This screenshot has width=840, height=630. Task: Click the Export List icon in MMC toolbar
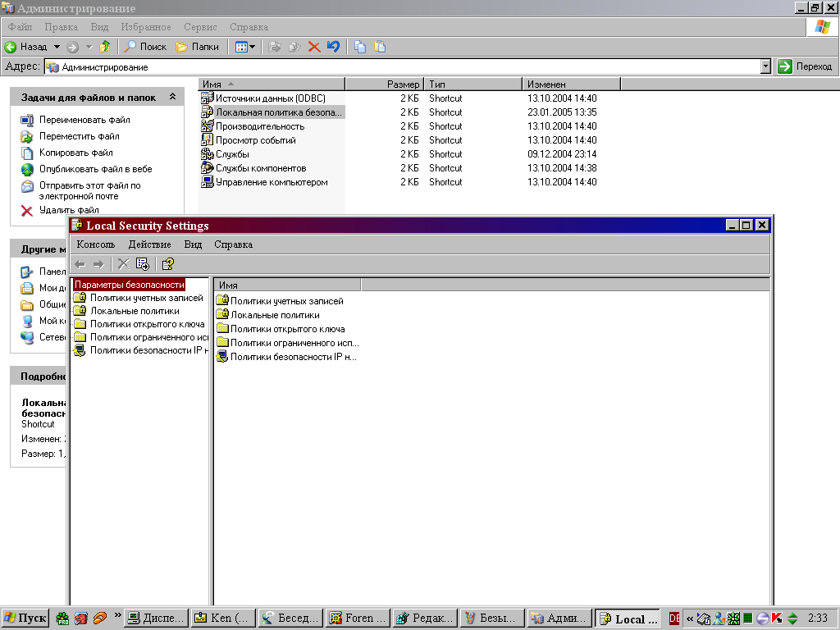tap(143, 264)
